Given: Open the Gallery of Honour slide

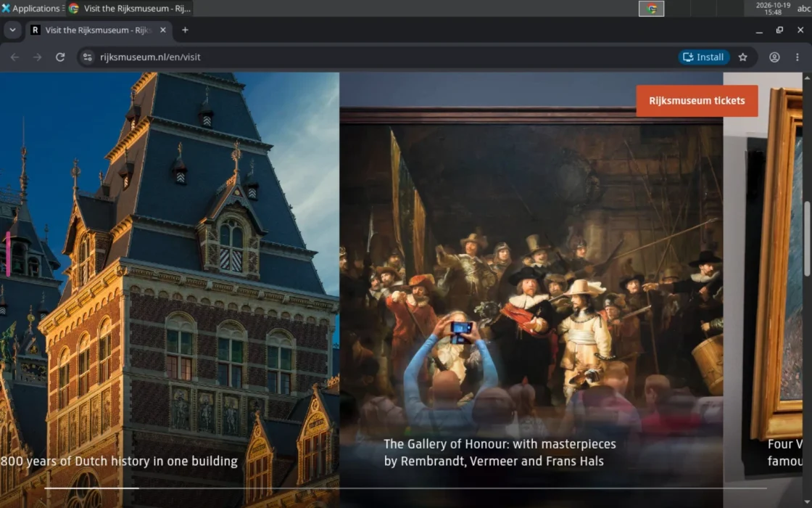Looking at the screenshot, I should 531,290.
